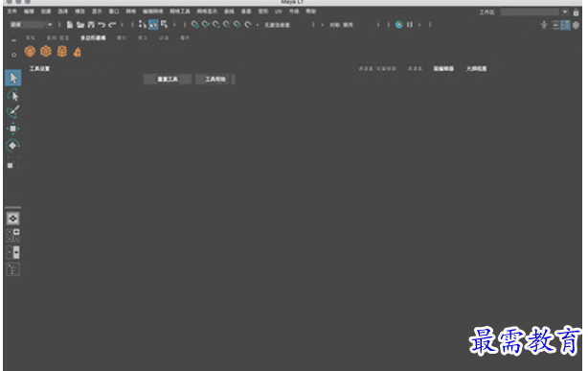Open the 编辑 menu
The image size is (588, 371).
[x=29, y=12]
